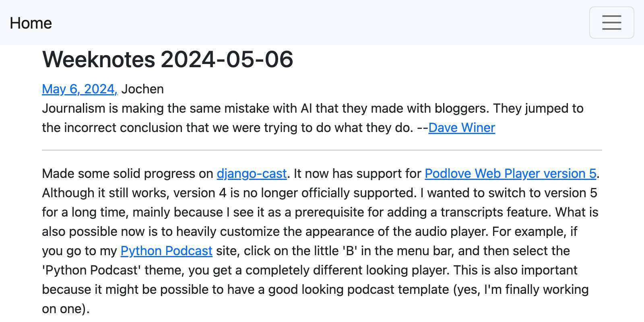644x322 pixels.
Task: Open the django-cast project link
Action: (251, 173)
